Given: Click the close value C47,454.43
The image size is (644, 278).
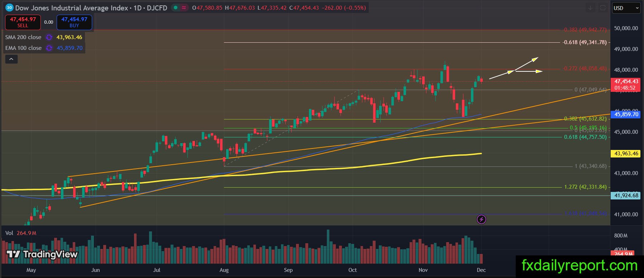Looking at the screenshot, I should coord(304,8).
